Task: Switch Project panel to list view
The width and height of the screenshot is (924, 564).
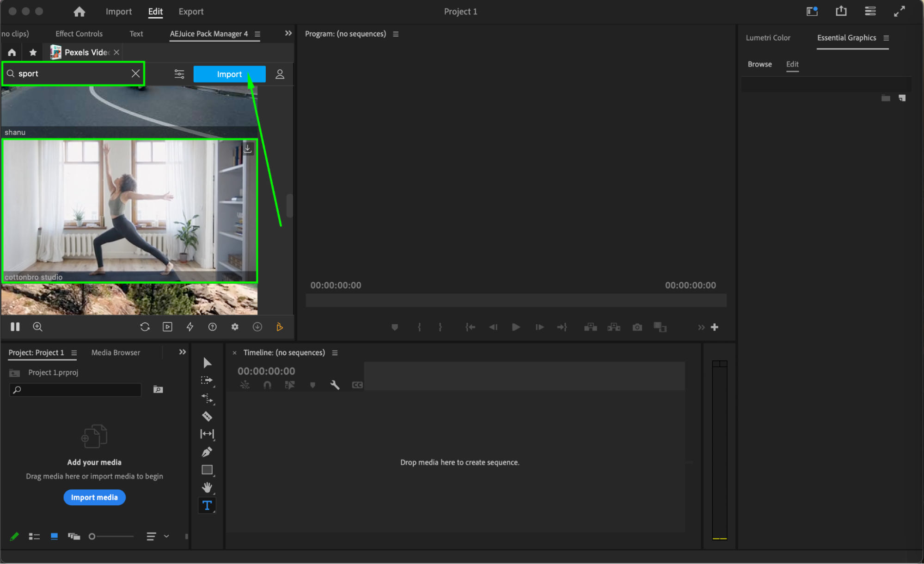Action: pyautogui.click(x=34, y=536)
